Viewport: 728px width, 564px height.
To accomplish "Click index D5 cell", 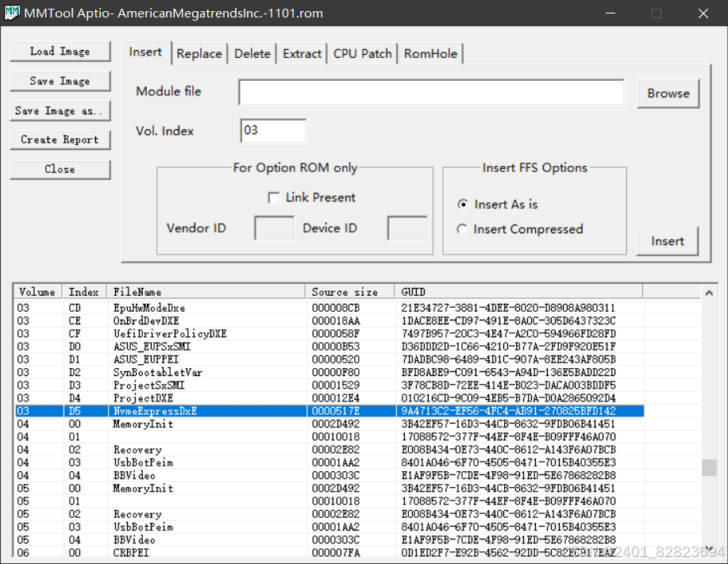I will click(x=75, y=411).
